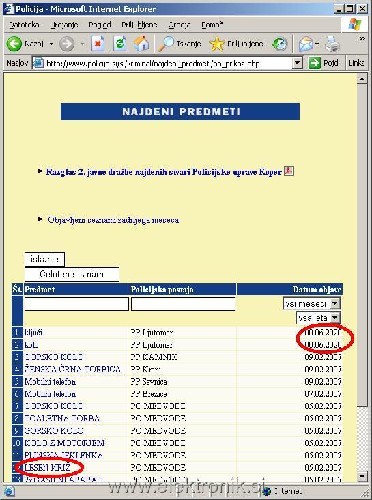Click the Stop page loading icon
372x500 pixels.
[x=98, y=44]
